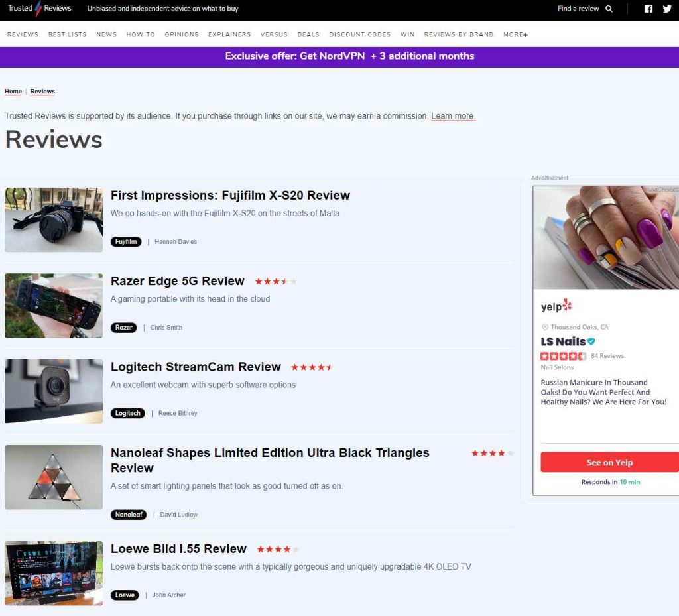Select the Logitech brand tag
The width and height of the screenshot is (679, 616).
coord(127,413)
